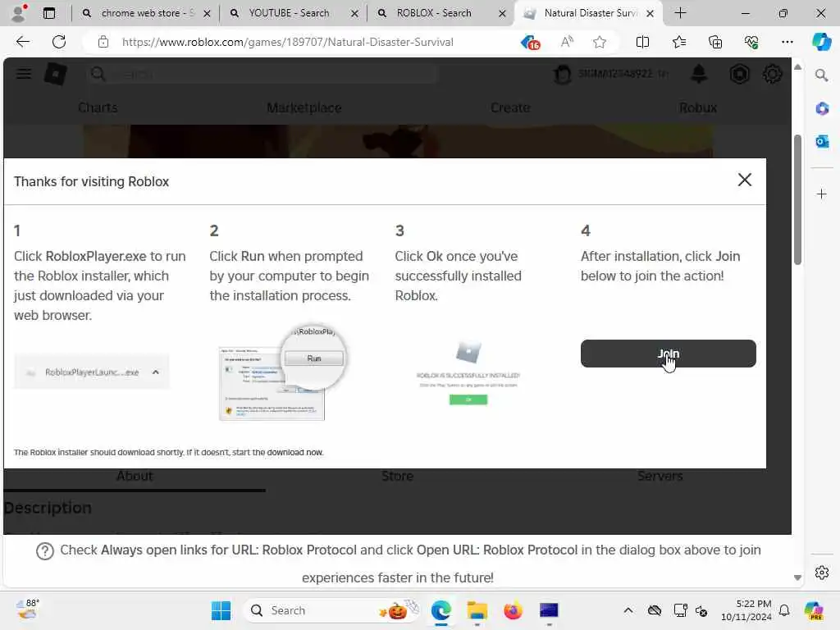Open Firefox from taskbar
840x630 pixels.
click(x=513, y=610)
